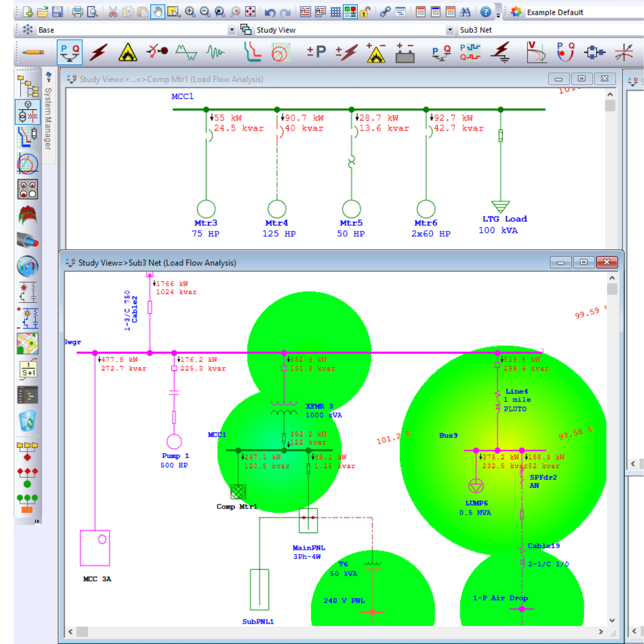The width and height of the screenshot is (644, 644).
Task: Select the Transient Stability analysis icon
Action: click(185, 52)
